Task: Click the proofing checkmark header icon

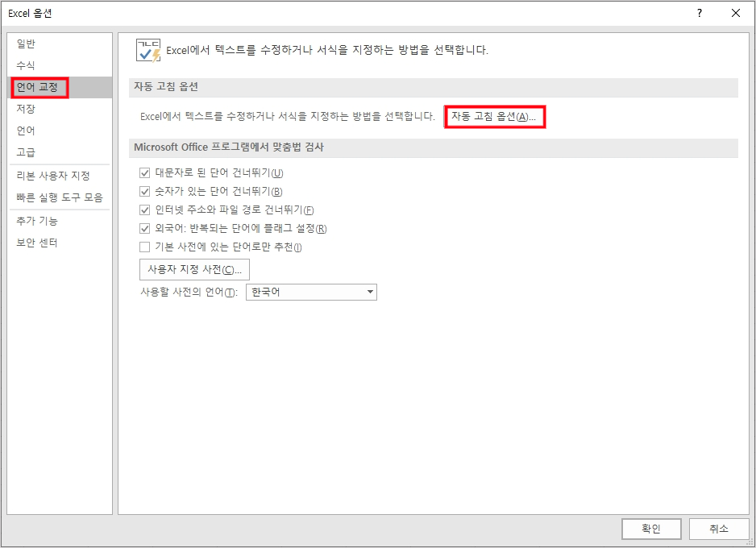Action: coord(148,51)
